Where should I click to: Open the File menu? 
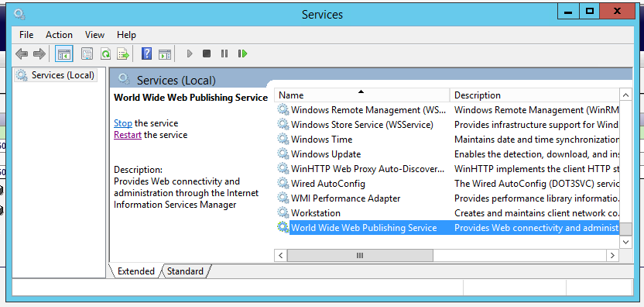pos(26,35)
